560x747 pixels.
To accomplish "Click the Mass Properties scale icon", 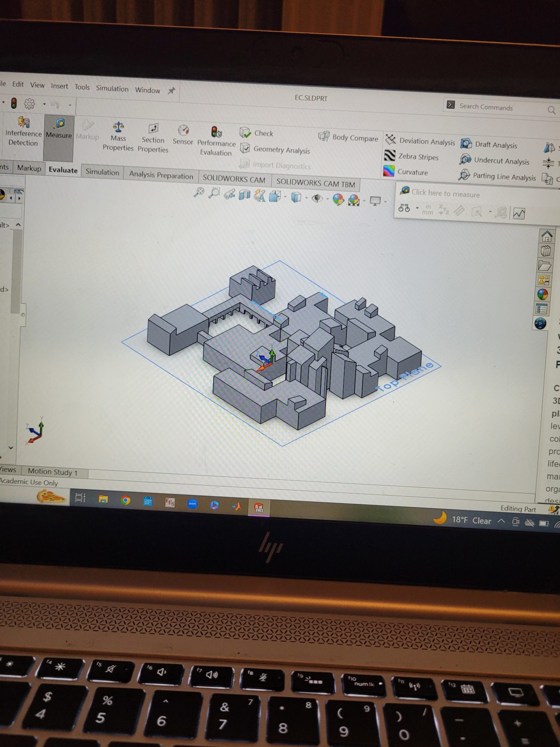I will (118, 127).
